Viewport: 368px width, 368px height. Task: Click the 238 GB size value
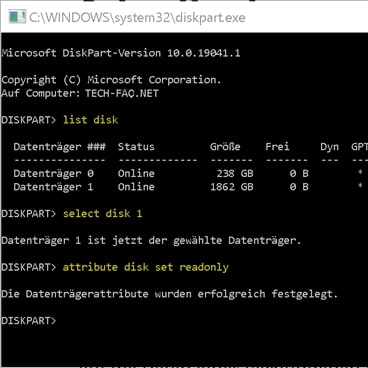(x=235, y=174)
